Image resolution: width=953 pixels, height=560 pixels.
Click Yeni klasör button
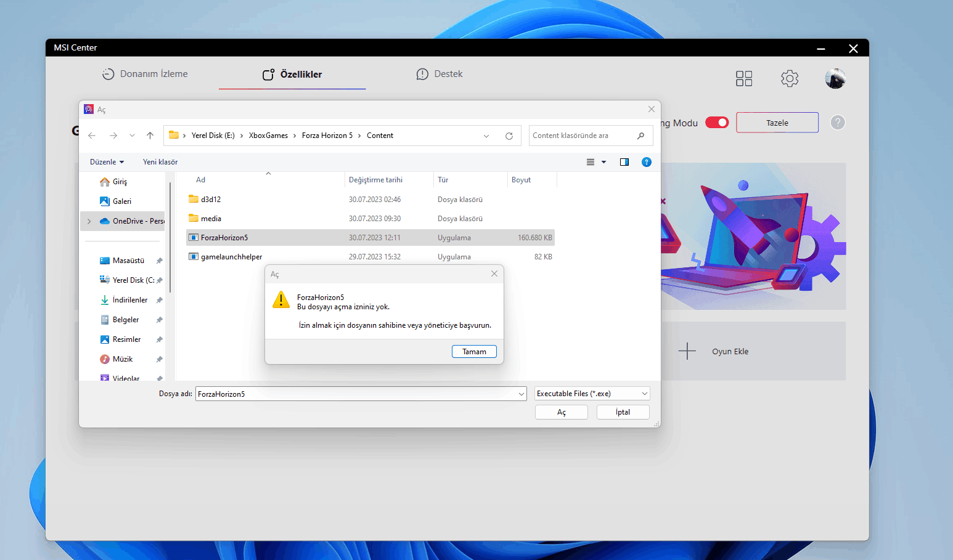(160, 162)
